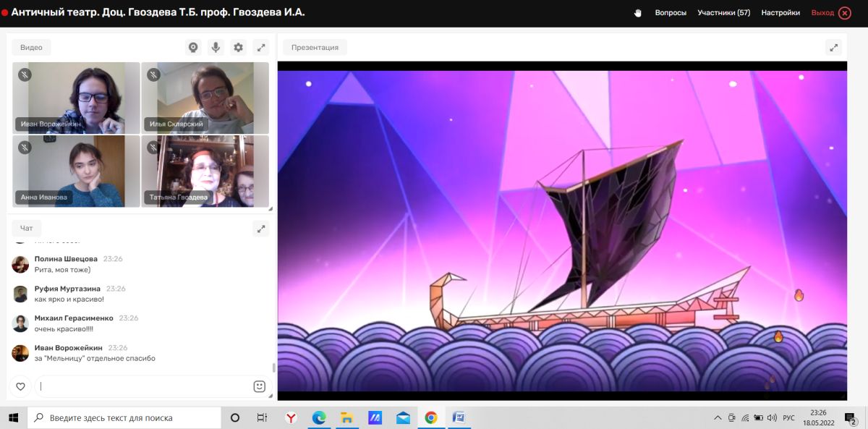The width and height of the screenshot is (868, 429).
Task: Click the name Михаил Герасименко in chat
Action: click(x=74, y=318)
